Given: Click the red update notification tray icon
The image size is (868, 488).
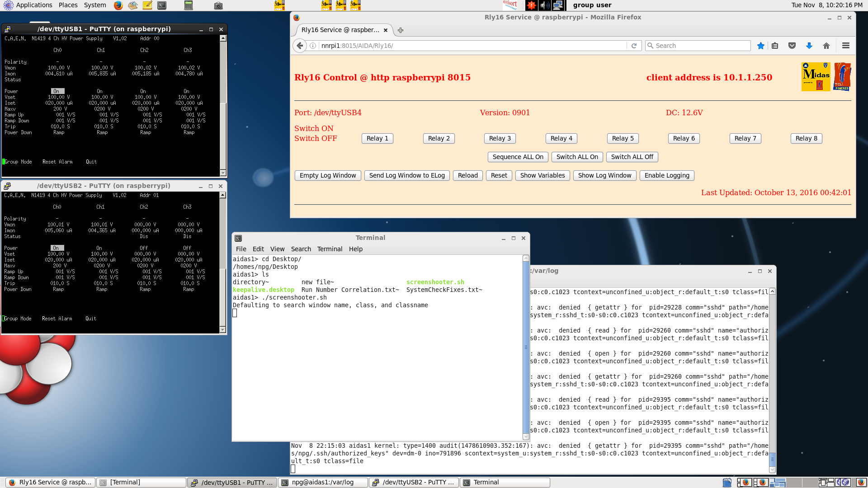Looking at the screenshot, I should 531,5.
